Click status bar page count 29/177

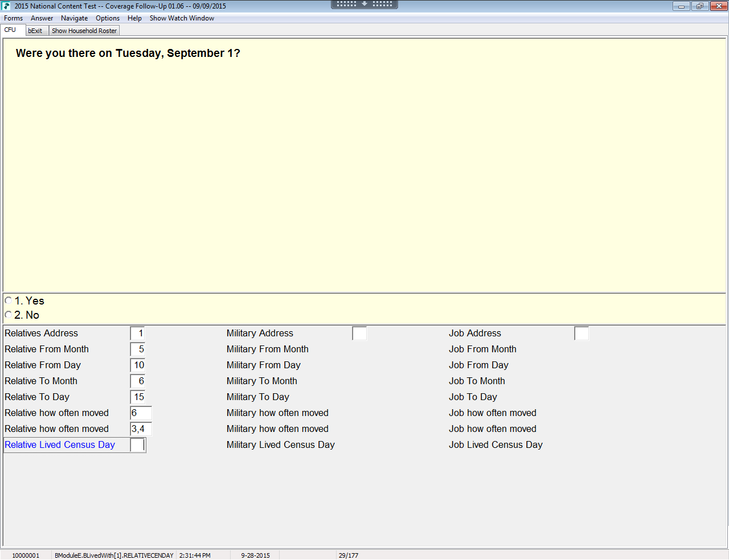[x=349, y=555]
